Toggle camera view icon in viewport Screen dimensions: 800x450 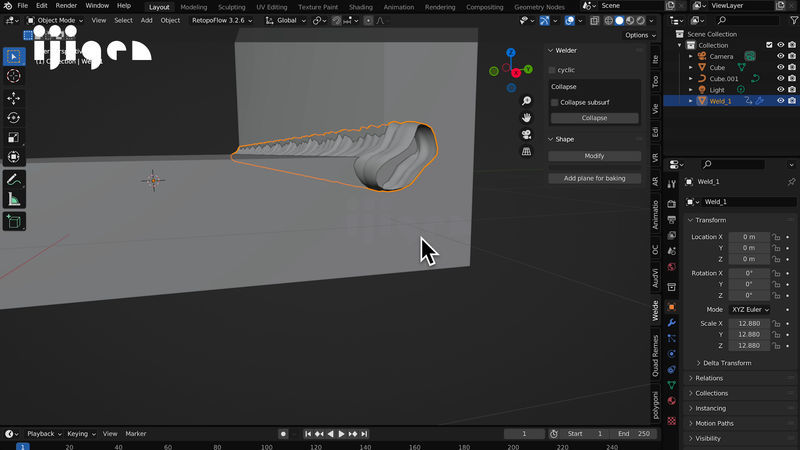tap(526, 135)
